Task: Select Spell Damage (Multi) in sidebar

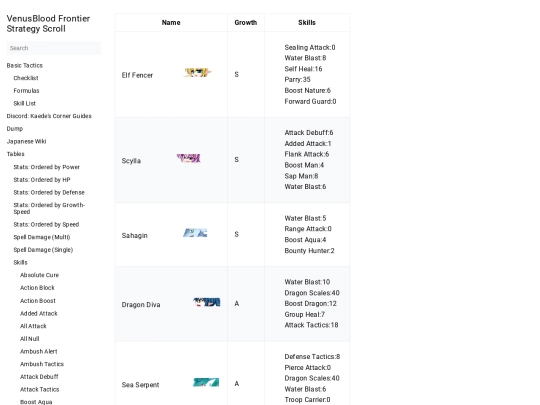Action: click(42, 237)
